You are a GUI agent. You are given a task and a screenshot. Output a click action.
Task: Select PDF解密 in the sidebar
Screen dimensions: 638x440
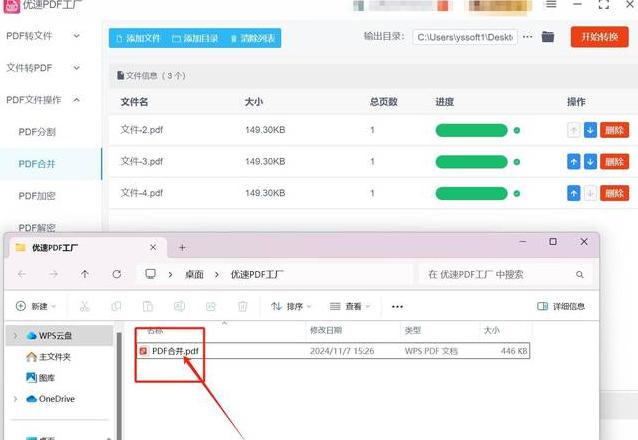click(37, 228)
